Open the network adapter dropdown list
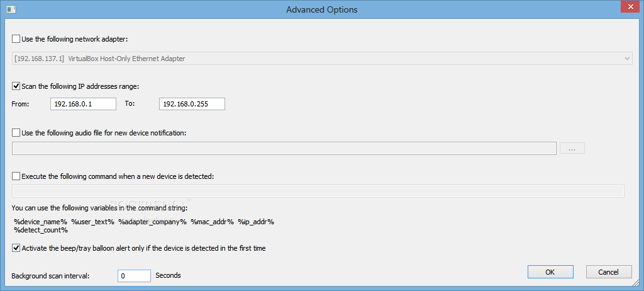The height and width of the screenshot is (291, 644). point(323,59)
